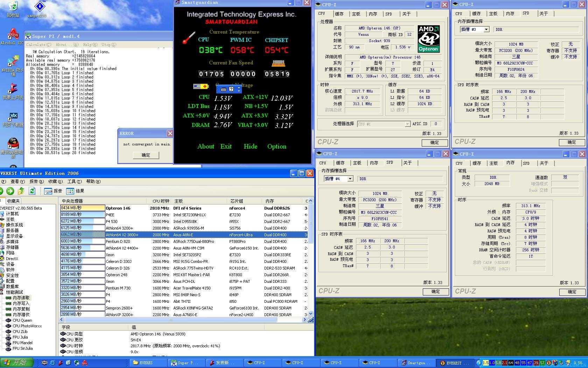The height and width of the screenshot is (368, 588).
Task: Click 确定 in the ERROR dialog
Action: tap(146, 155)
